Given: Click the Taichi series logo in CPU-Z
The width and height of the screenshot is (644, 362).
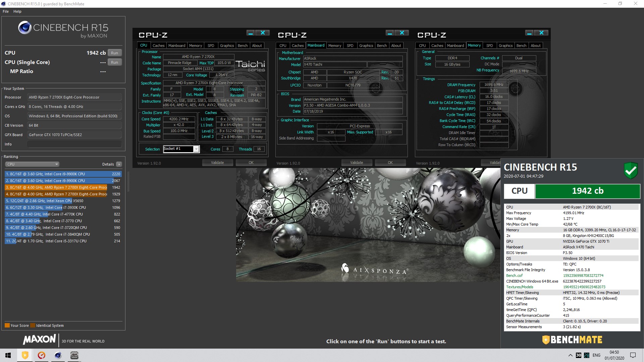Looking at the screenshot, I should [250, 66].
